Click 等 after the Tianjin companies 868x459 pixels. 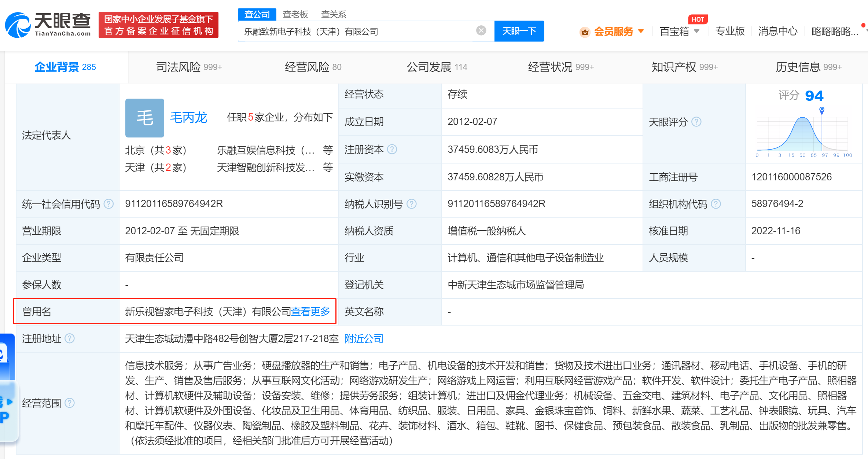(x=328, y=168)
